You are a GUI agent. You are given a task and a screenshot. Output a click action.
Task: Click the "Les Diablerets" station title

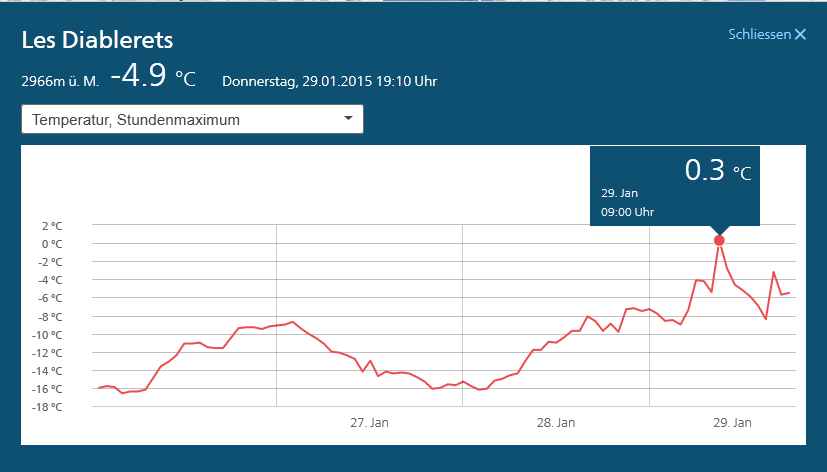97,41
